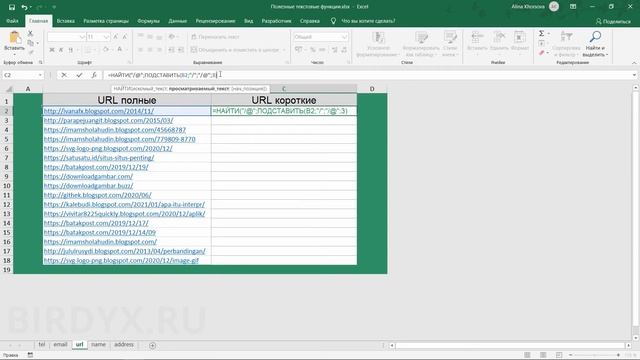Click Conditional Formatting icon
Image resolution: width=640 pixels, height=360 pixels.
click(x=378, y=38)
